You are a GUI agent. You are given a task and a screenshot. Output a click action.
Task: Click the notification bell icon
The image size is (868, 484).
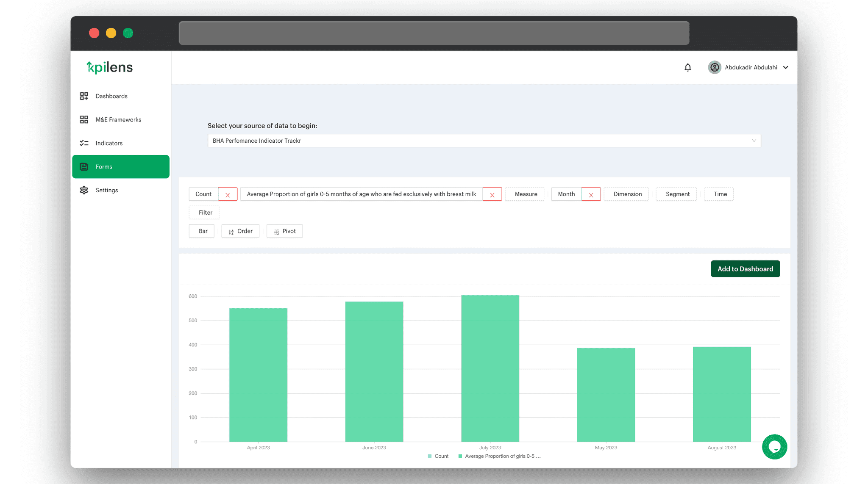pos(688,67)
